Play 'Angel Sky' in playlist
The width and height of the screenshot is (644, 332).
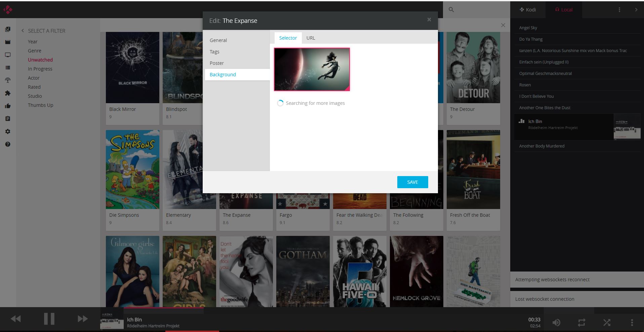(577, 28)
